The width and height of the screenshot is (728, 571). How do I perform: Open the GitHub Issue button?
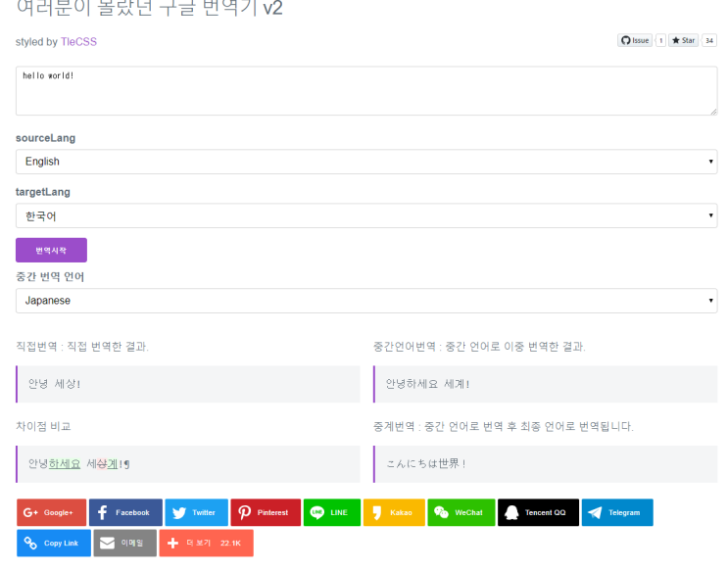635,40
